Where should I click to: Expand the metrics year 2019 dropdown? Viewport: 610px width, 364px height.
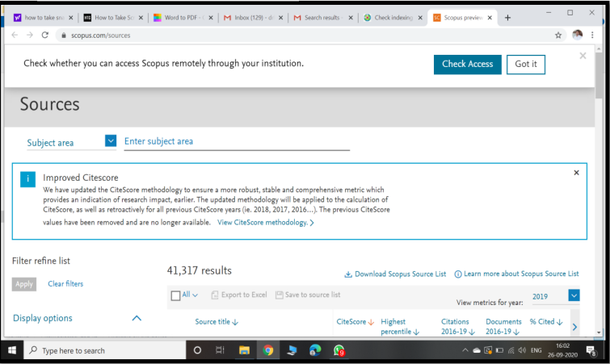pyautogui.click(x=574, y=296)
